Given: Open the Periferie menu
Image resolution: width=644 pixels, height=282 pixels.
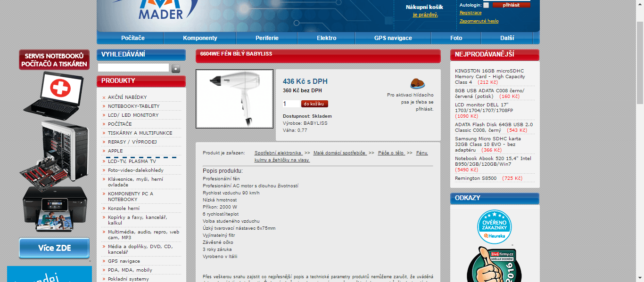Looking at the screenshot, I should 267,38.
